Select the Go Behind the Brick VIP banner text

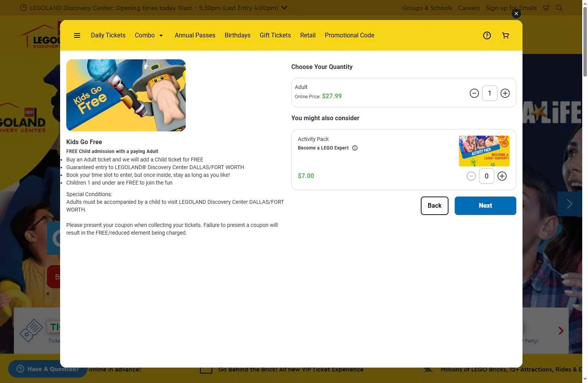291,369
